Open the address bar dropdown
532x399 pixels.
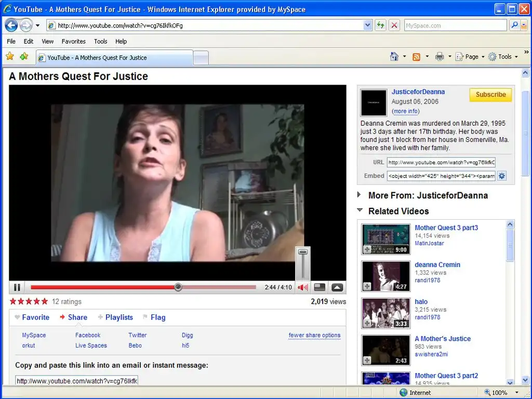click(x=368, y=25)
